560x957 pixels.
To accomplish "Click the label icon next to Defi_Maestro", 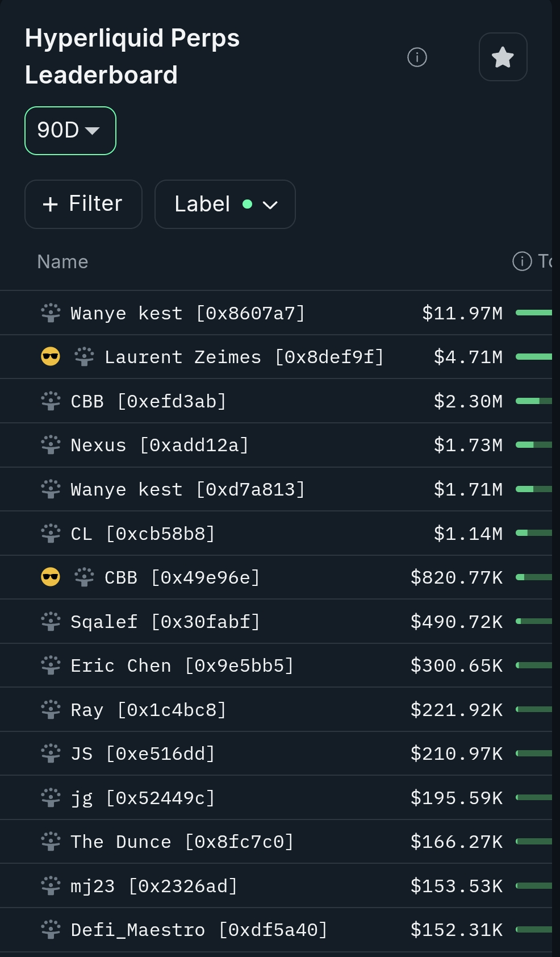I will [x=51, y=930].
